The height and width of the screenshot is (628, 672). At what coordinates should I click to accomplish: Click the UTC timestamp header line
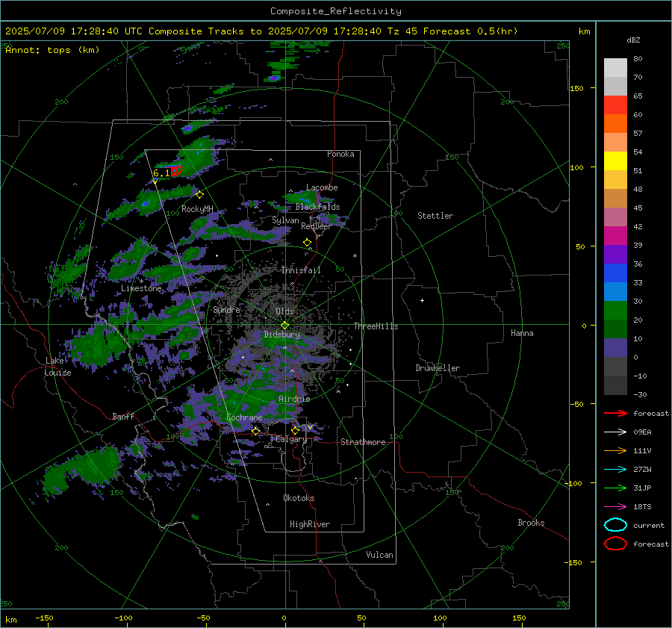[261, 31]
